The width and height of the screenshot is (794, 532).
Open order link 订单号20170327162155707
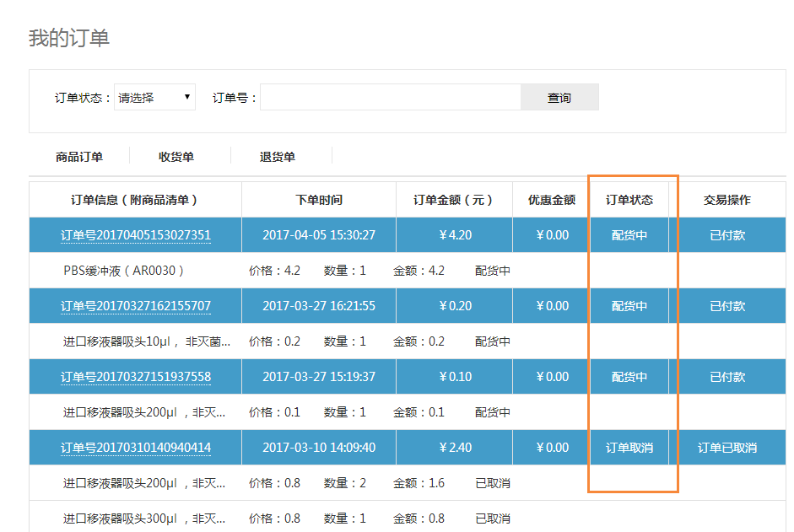136,306
